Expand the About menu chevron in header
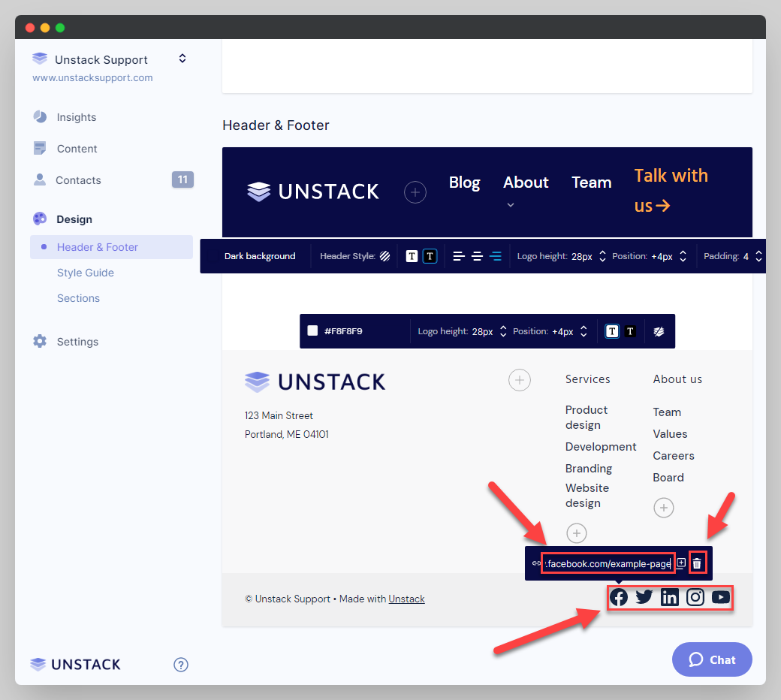781x700 pixels. (511, 205)
